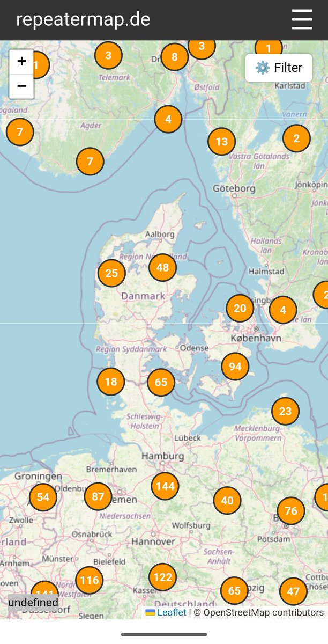Click Odense city label
The image size is (328, 644).
(x=195, y=348)
